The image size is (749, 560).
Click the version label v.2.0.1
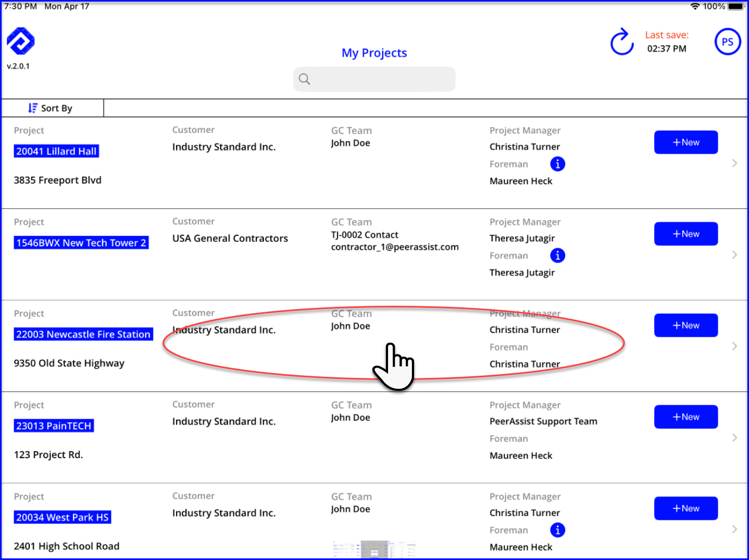click(18, 66)
